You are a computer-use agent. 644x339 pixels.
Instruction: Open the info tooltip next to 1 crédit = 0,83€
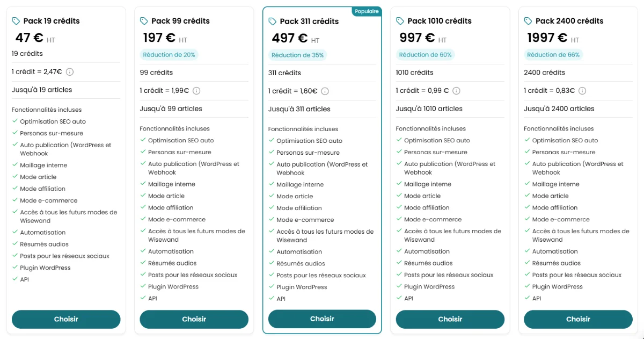pos(584,90)
